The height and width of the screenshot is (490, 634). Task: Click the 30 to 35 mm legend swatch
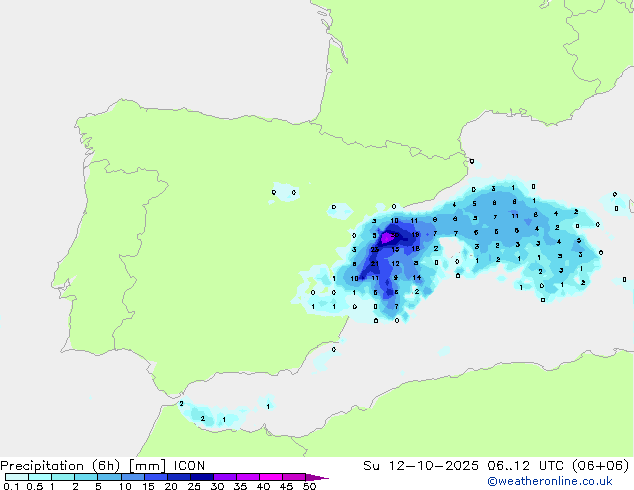pos(224,477)
